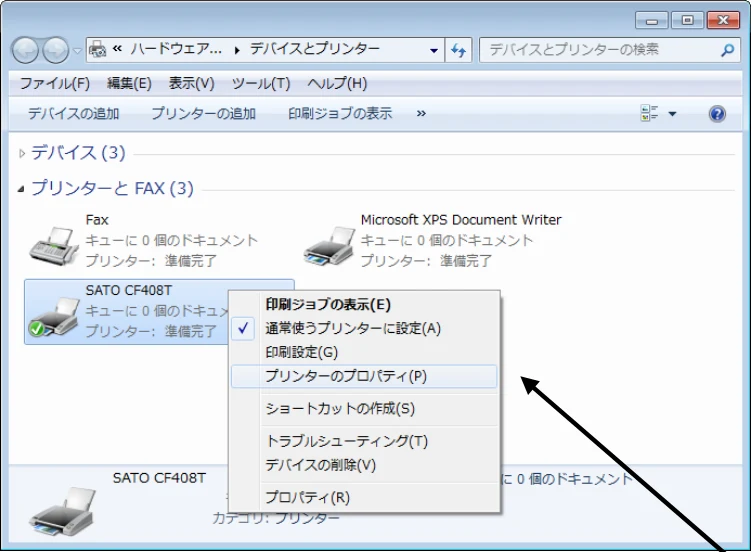Open the recent pages dropdown beside Forward
Viewport: 752px width, 552px height.
click(77, 50)
